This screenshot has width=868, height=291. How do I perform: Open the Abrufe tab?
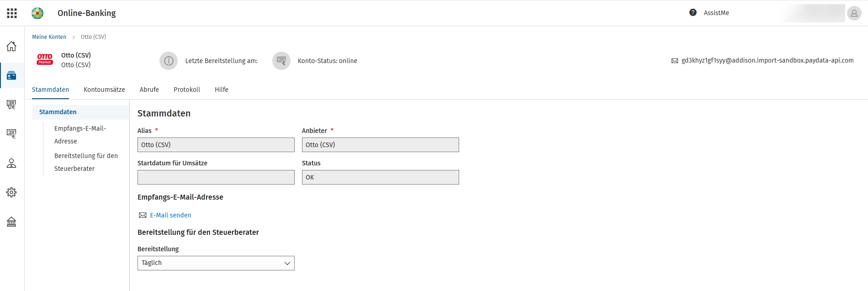tap(149, 90)
